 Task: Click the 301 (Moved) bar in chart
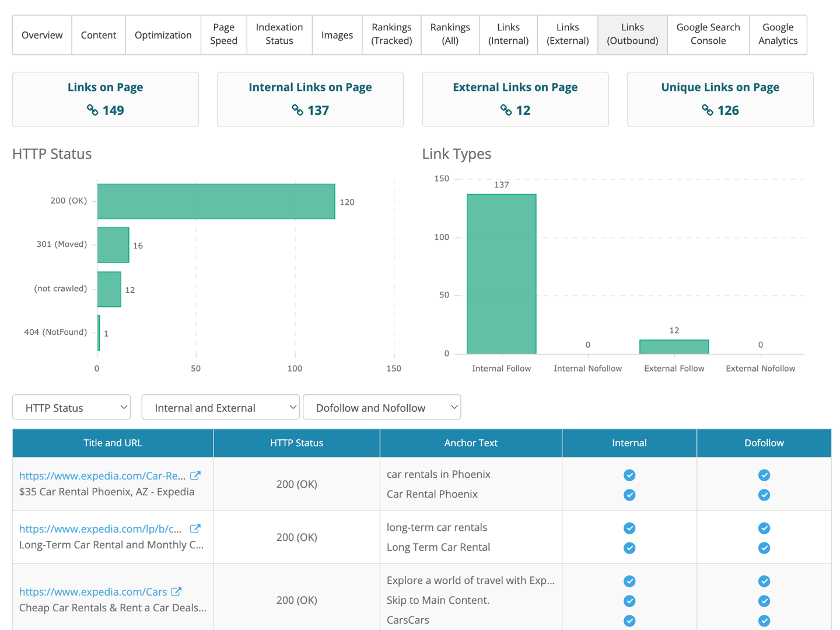pyautogui.click(x=113, y=245)
